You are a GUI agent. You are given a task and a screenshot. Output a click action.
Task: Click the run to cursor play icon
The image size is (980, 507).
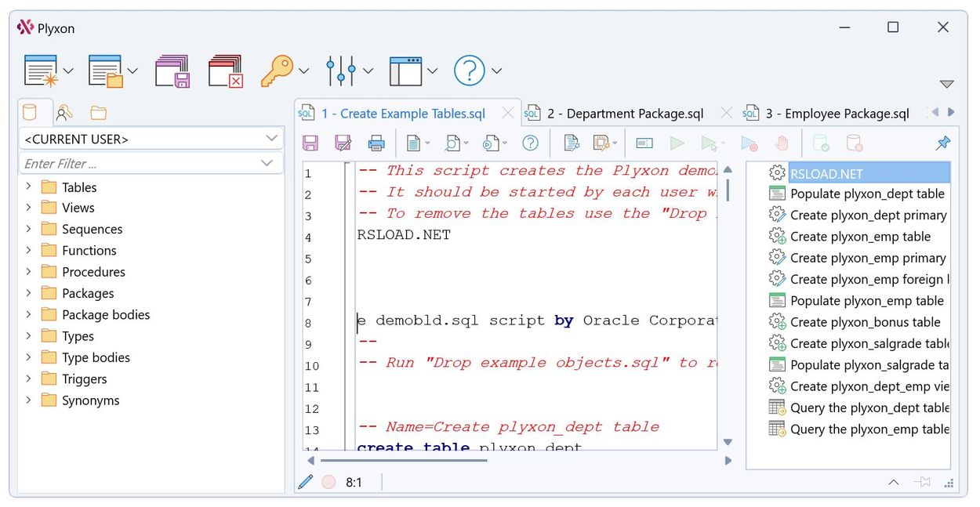(710, 143)
